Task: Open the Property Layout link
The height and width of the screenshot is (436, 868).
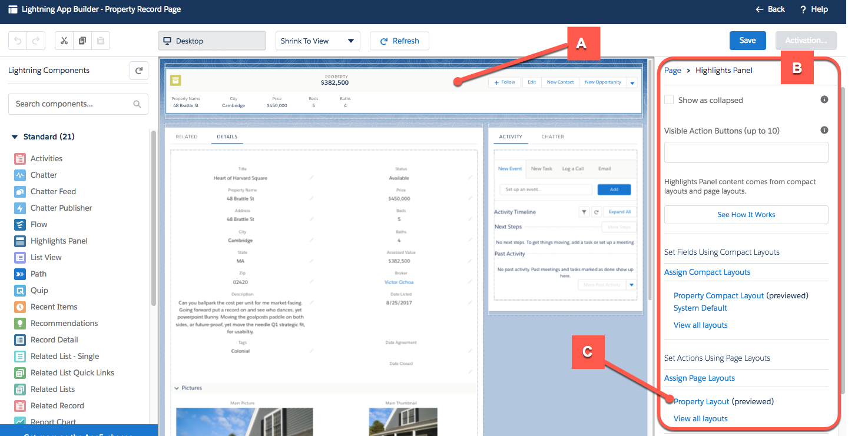Action: [701, 401]
